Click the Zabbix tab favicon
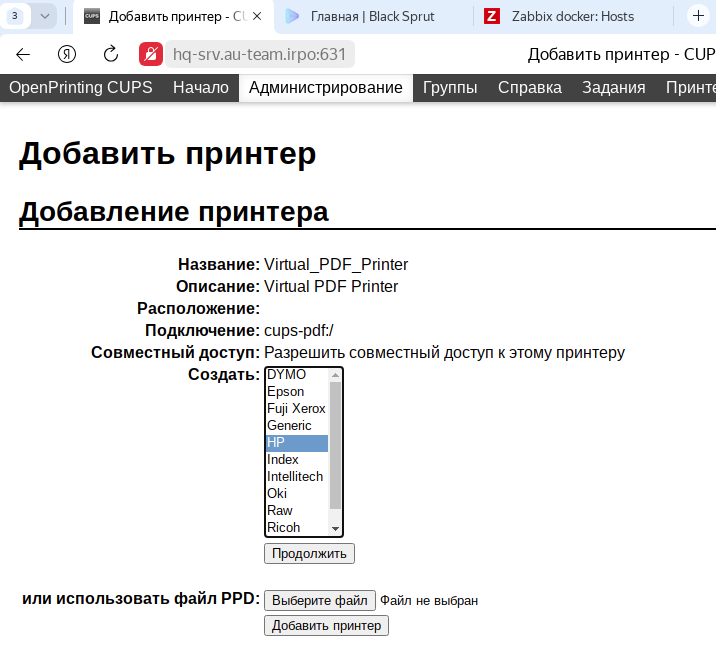The image size is (716, 652). 492,16
